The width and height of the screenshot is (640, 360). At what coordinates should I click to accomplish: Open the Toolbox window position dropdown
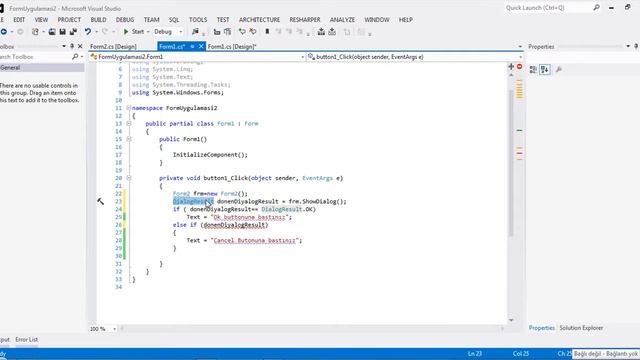pos(64,47)
